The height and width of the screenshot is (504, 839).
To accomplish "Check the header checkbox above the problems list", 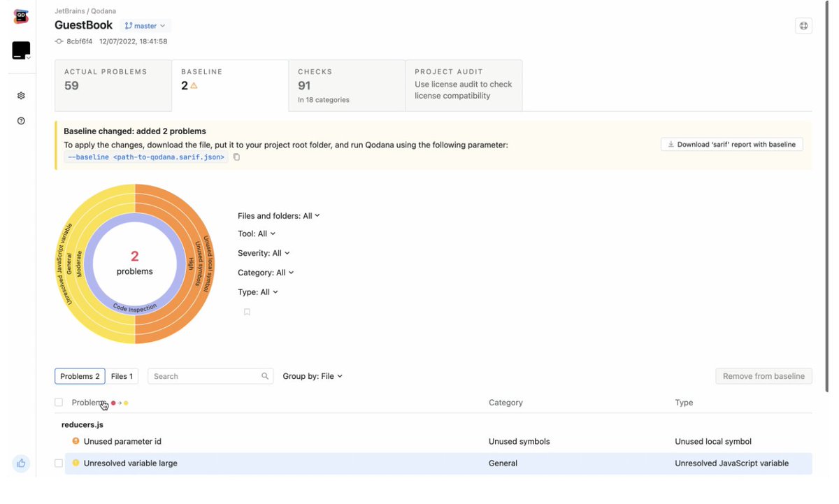I will [x=59, y=402].
